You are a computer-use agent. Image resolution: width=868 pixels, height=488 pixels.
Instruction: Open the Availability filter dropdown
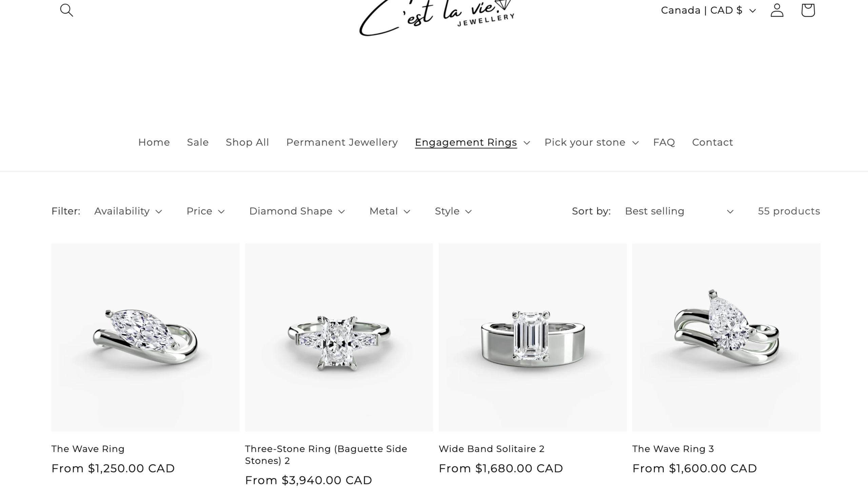point(128,211)
